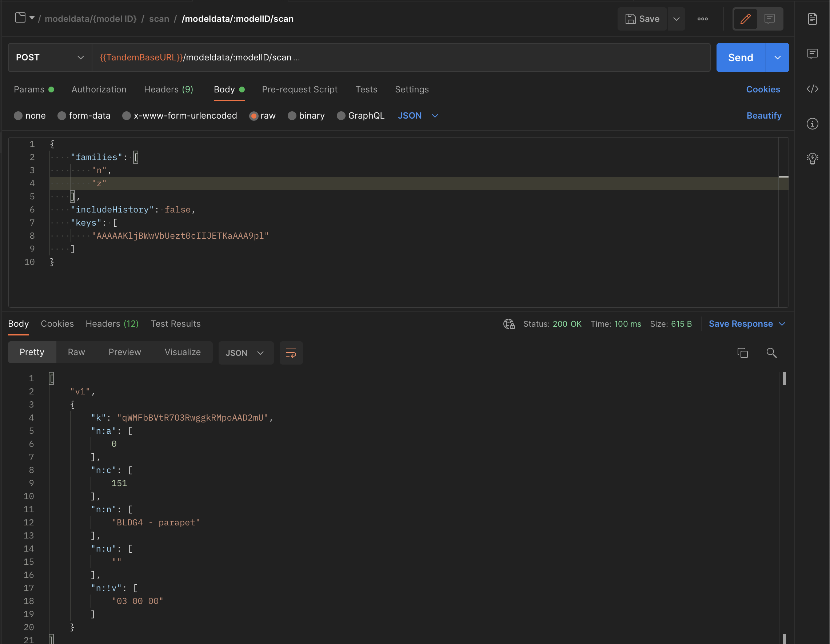Click the "03 00 00" response value
830x644 pixels.
[137, 601]
